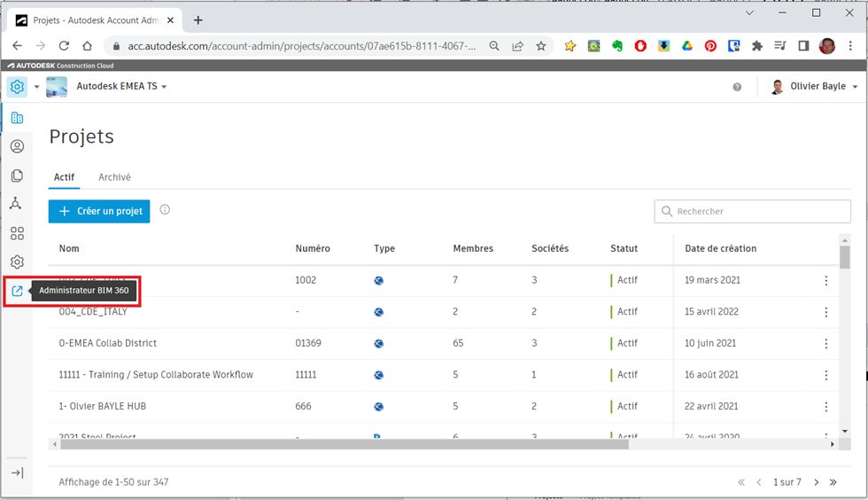Open browser home page button

pyautogui.click(x=88, y=46)
